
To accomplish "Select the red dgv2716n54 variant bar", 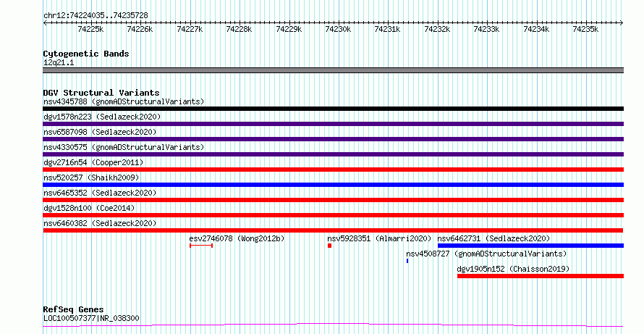I will (333, 170).
